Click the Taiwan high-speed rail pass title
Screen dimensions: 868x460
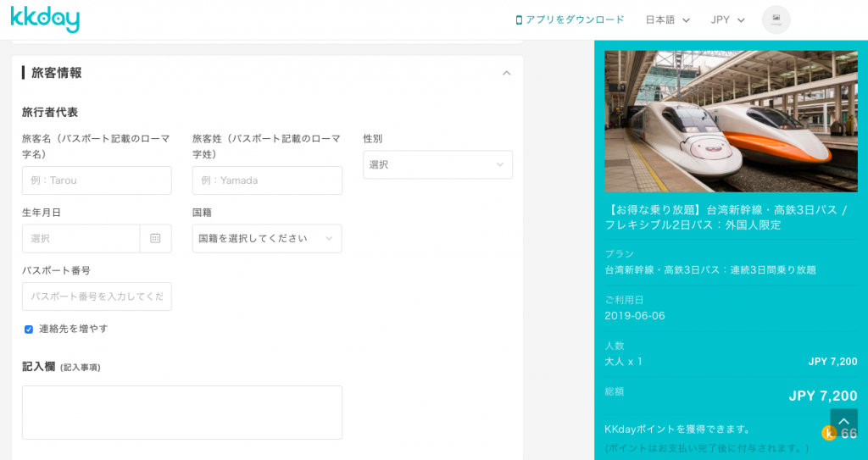pyautogui.click(x=726, y=217)
